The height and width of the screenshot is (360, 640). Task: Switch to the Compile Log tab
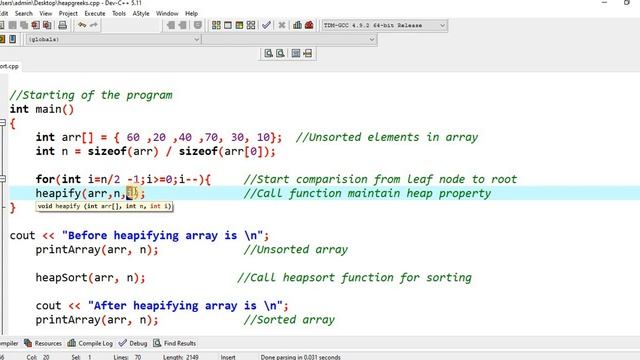click(90, 343)
